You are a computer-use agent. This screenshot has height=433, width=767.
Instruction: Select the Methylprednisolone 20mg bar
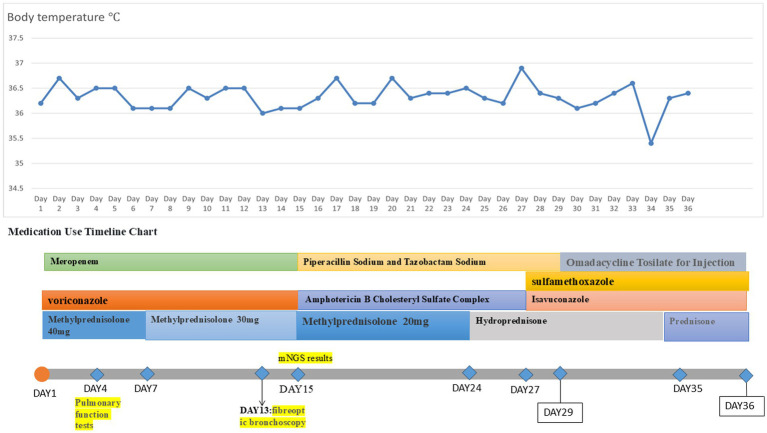[383, 325]
